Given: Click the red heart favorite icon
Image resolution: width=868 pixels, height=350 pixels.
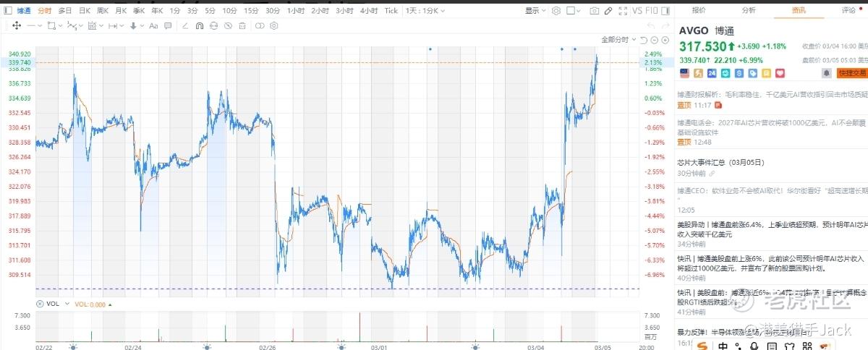Looking at the screenshot, I should (x=780, y=73).
